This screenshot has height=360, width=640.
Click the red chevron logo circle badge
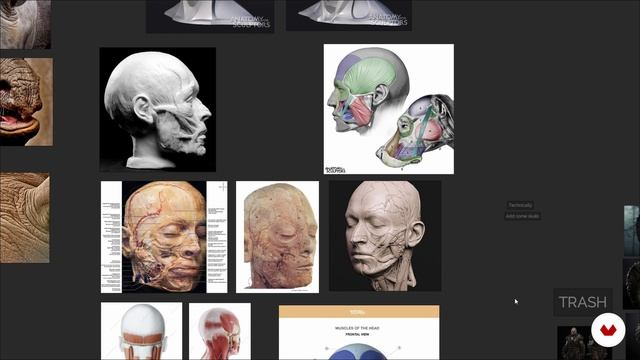(x=608, y=330)
